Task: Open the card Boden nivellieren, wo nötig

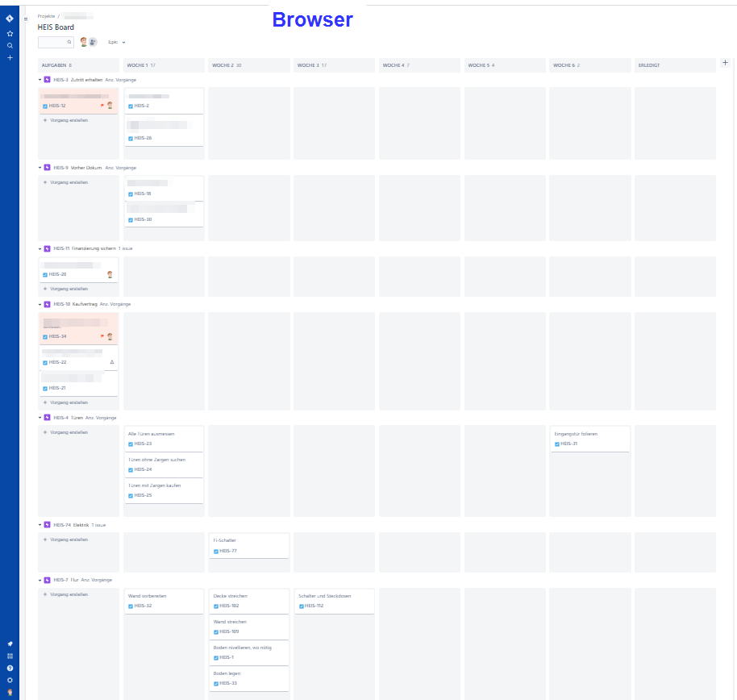Action: coord(249,652)
